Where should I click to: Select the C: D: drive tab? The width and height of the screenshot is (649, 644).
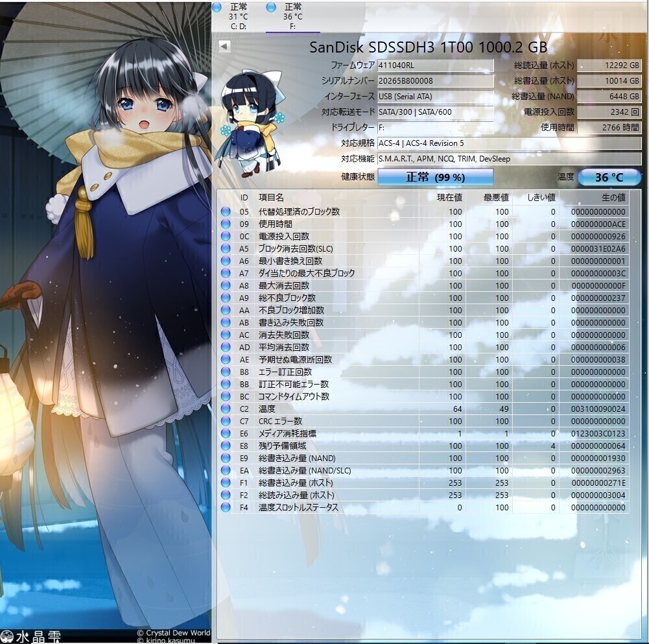[239, 17]
